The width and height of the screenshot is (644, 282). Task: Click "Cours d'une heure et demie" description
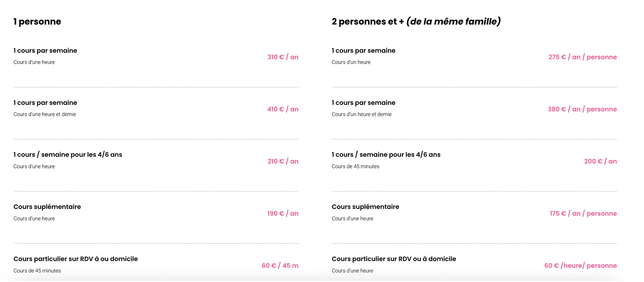[x=45, y=114]
